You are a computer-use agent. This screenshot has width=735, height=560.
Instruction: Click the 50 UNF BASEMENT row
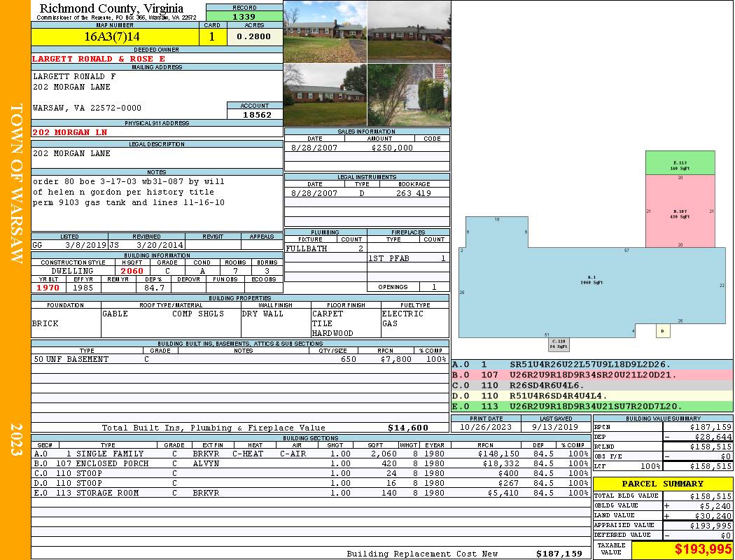coord(240,359)
